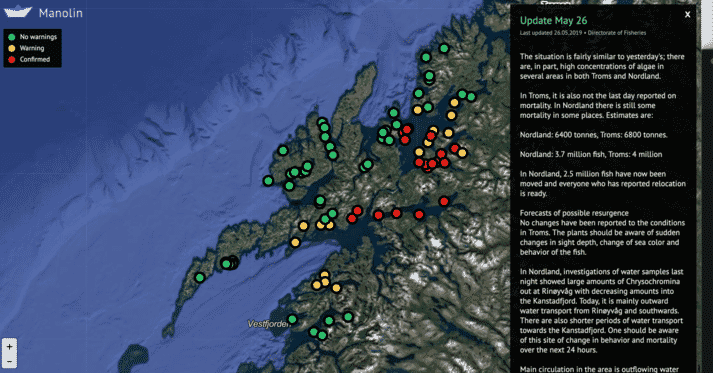
Task: Click the red Confirmed legend dot
Action: 12,59
